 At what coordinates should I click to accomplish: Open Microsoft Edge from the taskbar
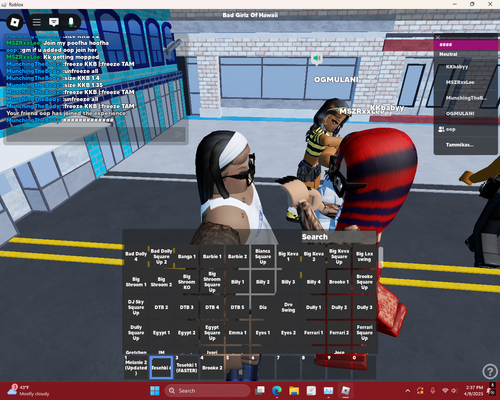(x=277, y=391)
